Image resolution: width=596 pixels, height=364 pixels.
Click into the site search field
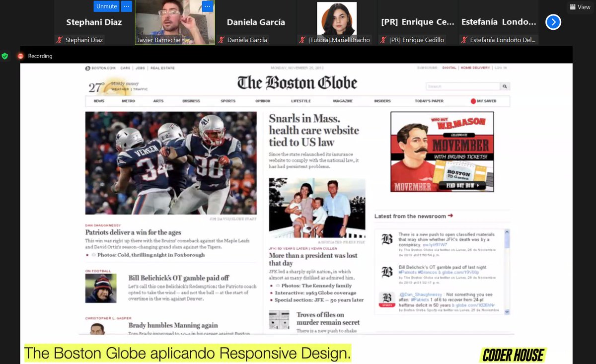click(x=462, y=86)
